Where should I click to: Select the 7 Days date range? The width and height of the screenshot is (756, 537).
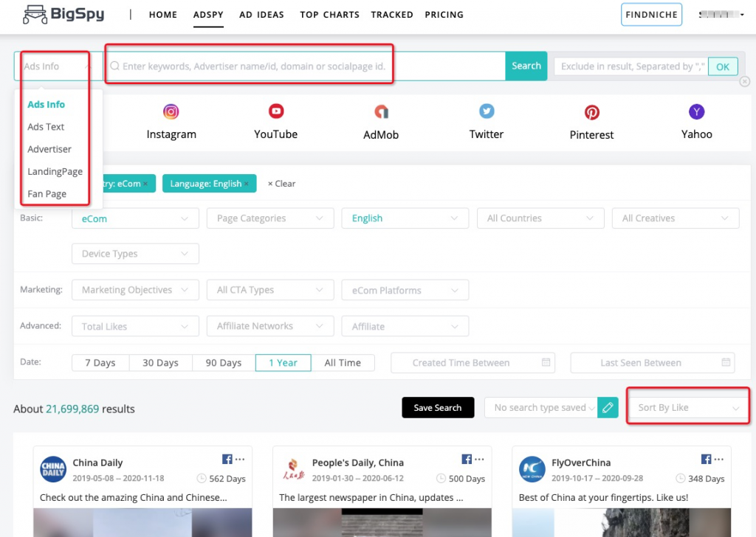(x=100, y=363)
